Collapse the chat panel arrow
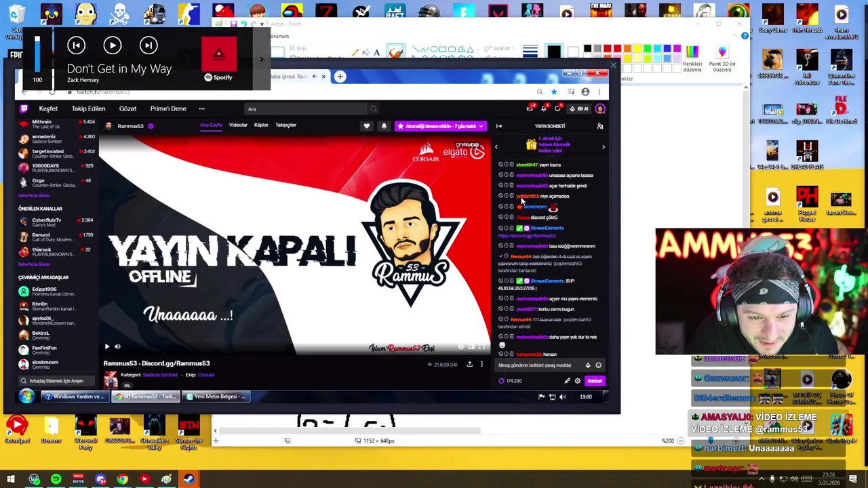Viewport: 868px width, 488px height. (499, 126)
